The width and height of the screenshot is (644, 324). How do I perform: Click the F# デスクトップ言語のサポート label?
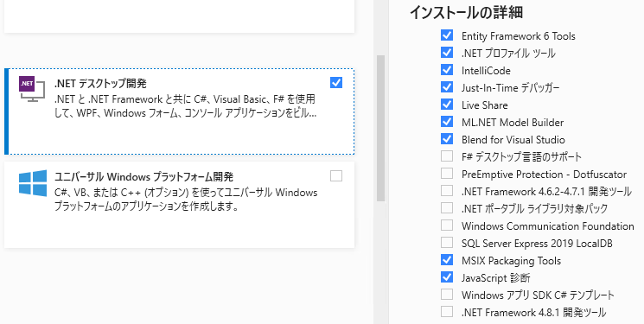click(521, 157)
